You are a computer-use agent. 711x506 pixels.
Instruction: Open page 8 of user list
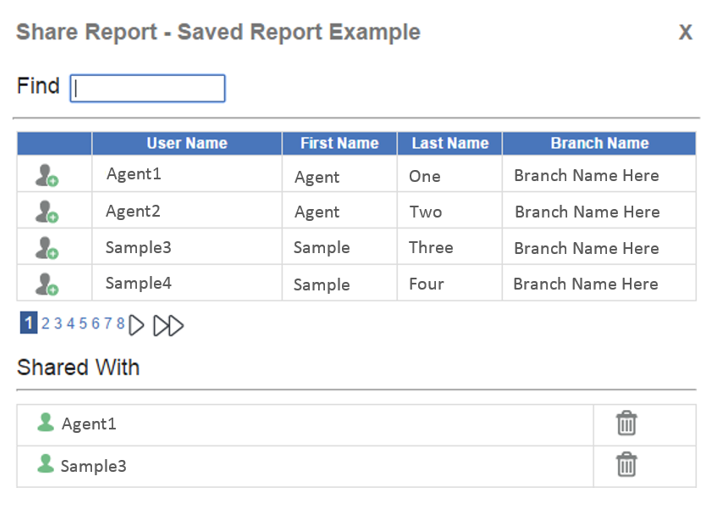coord(120,324)
